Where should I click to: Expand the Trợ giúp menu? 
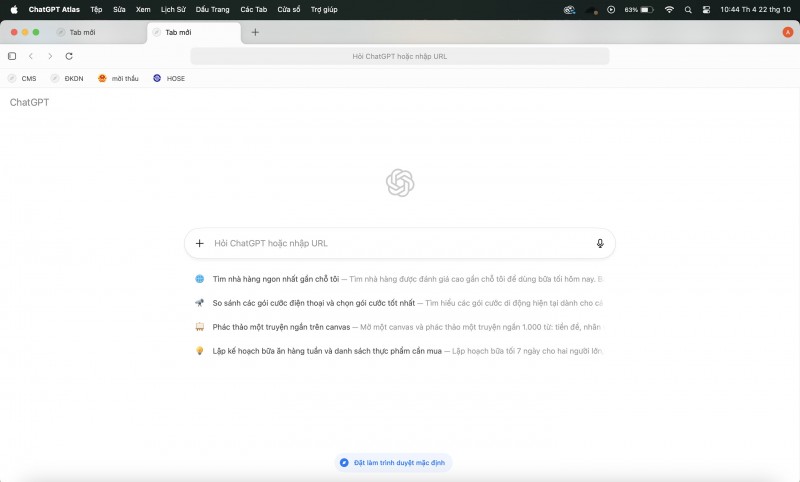click(323, 9)
